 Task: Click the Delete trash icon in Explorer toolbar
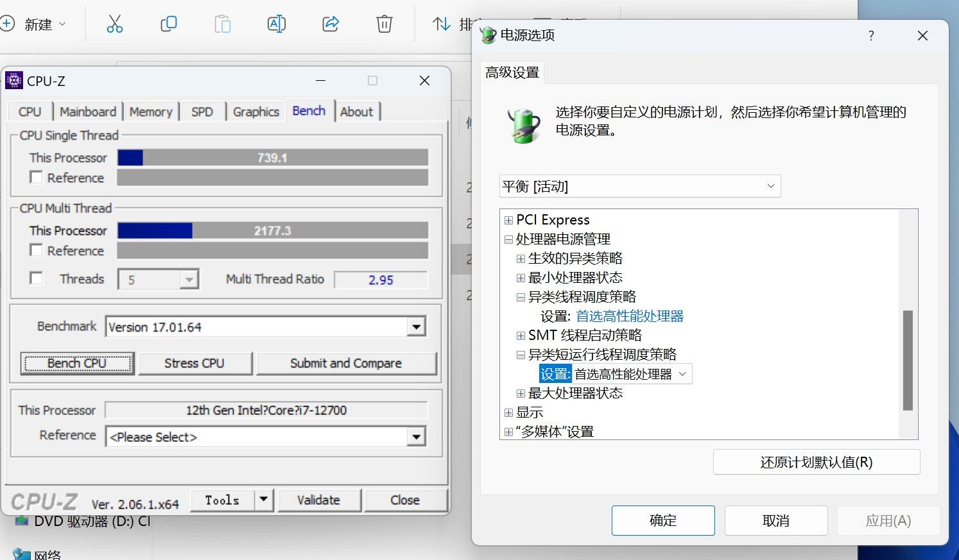tap(384, 24)
